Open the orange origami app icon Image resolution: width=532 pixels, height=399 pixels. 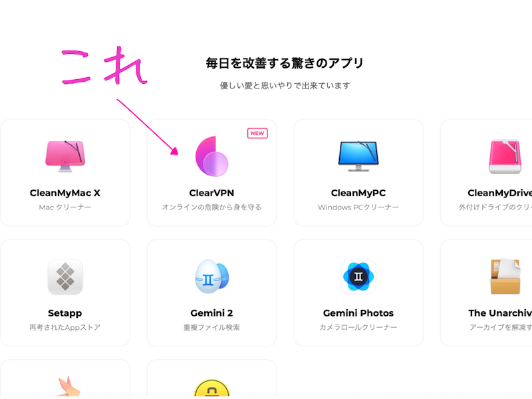(68, 386)
